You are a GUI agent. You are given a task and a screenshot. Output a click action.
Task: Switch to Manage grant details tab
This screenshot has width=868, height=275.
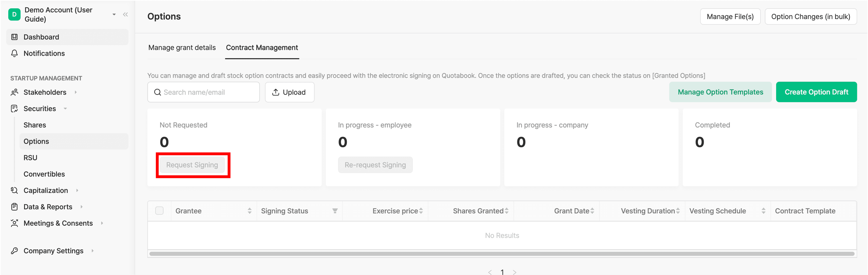(x=182, y=47)
